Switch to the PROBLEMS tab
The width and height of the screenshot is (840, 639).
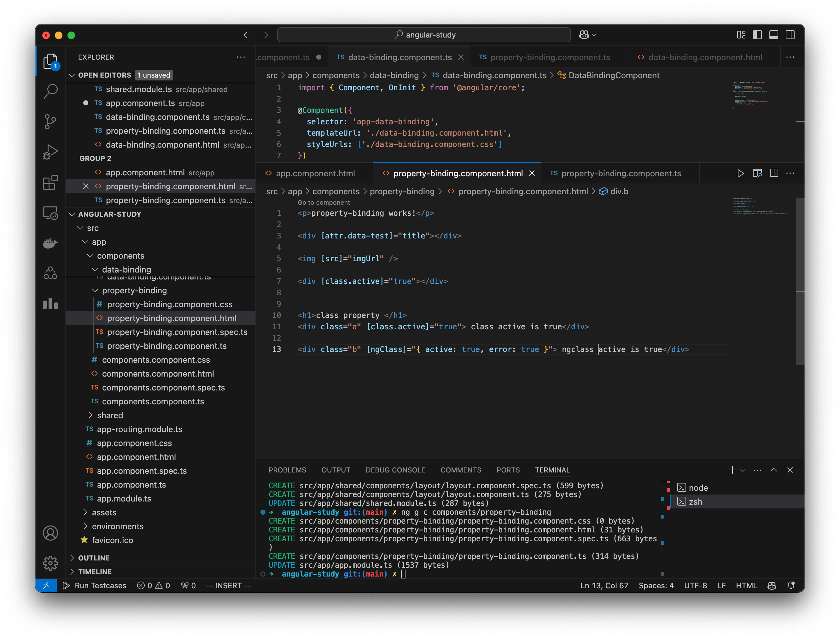[288, 470]
